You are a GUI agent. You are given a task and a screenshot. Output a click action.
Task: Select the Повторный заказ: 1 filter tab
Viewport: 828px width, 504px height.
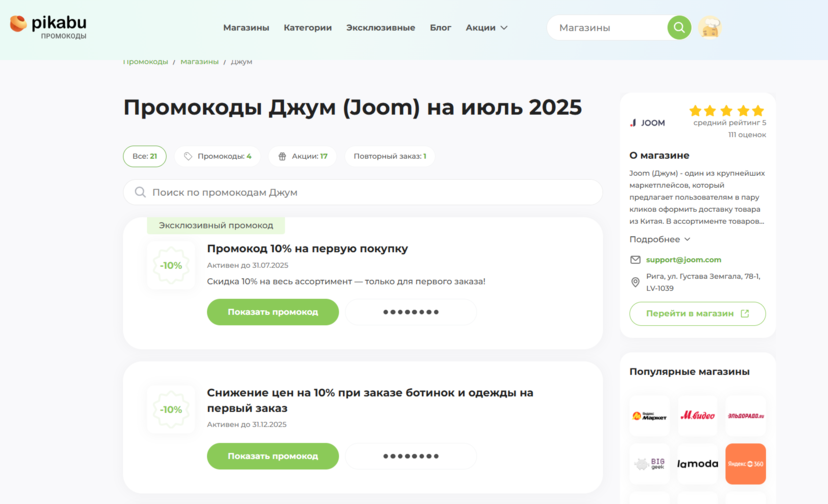coord(390,156)
